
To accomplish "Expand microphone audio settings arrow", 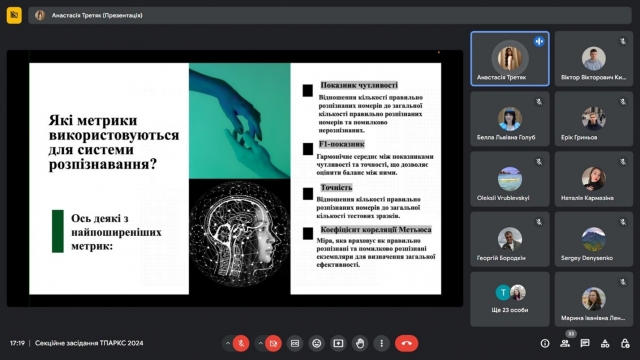I will 228,343.
